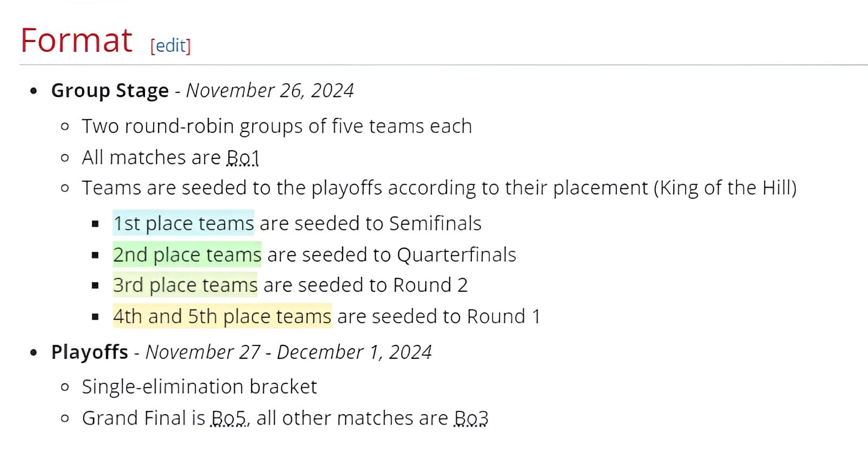
Task: Click the word Semifinals
Action: tap(435, 223)
